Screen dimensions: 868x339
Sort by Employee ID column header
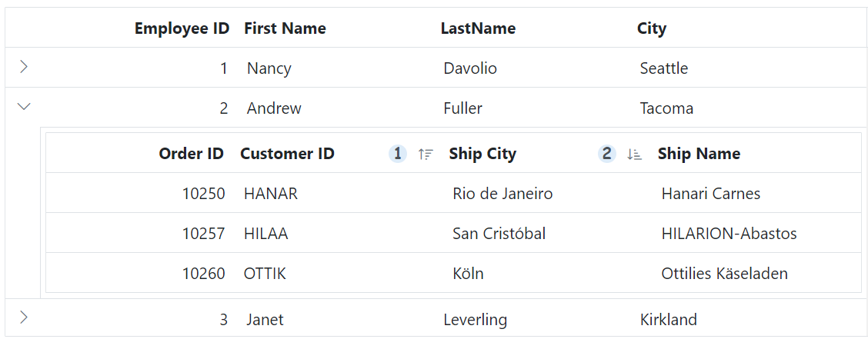(x=182, y=28)
